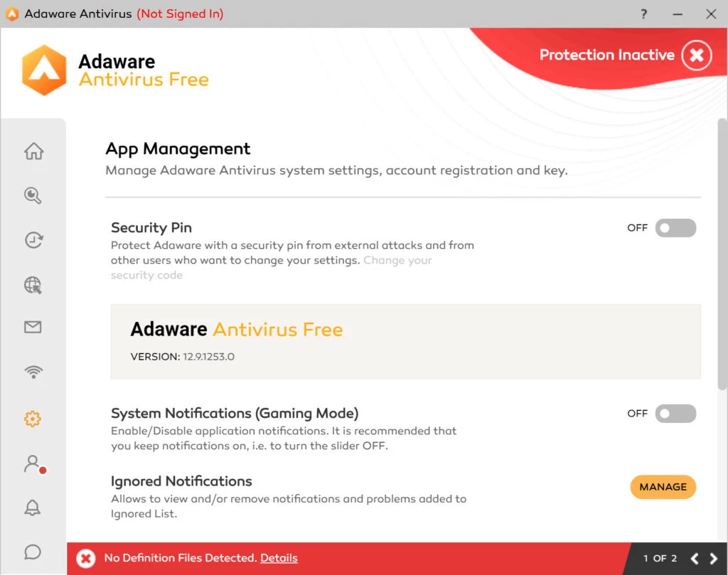Open the account user profile icon
The width and height of the screenshot is (728, 575).
pos(33,464)
